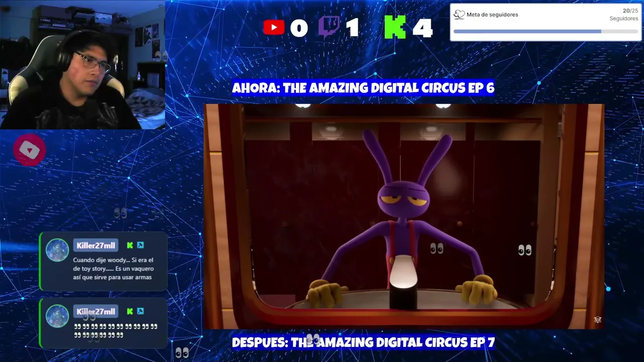644x362 pixels.
Task: Click the streamer webcam feed
Action: (x=83, y=65)
